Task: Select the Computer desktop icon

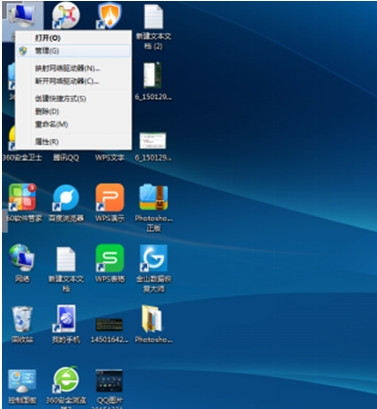Action: point(22,16)
